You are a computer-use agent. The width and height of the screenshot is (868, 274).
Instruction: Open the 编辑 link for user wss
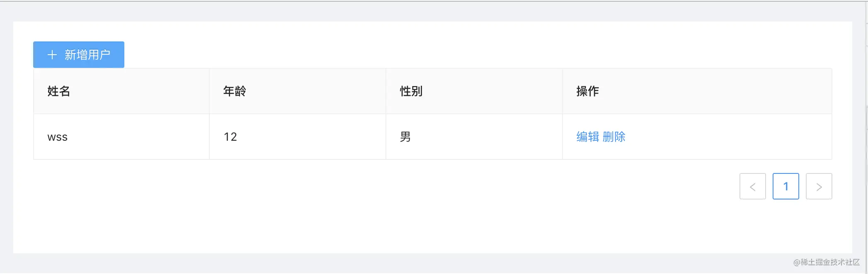[x=587, y=137]
